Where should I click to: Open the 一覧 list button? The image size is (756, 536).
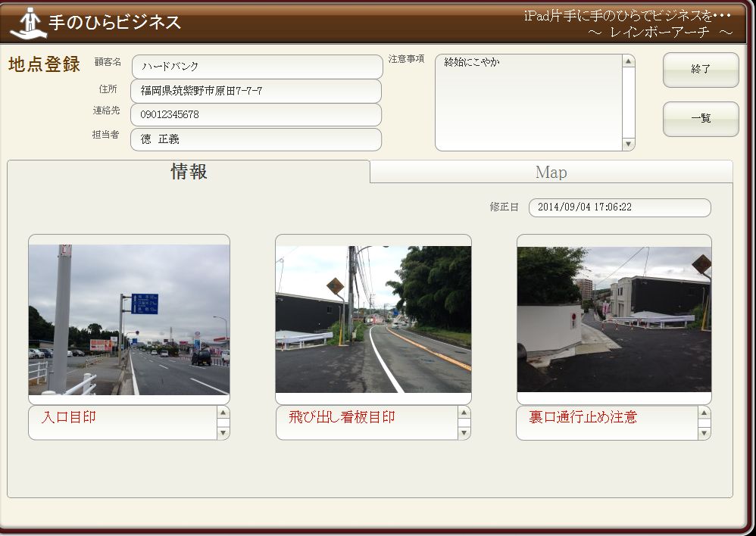tap(700, 119)
